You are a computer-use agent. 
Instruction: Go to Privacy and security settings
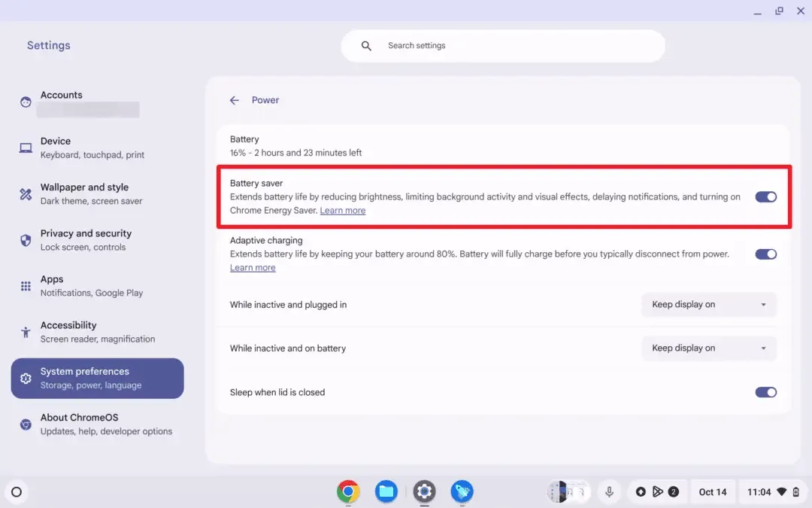click(x=97, y=240)
